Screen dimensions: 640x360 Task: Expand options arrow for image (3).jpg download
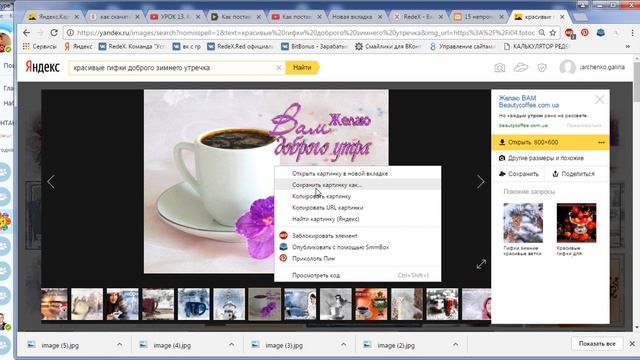(343, 345)
